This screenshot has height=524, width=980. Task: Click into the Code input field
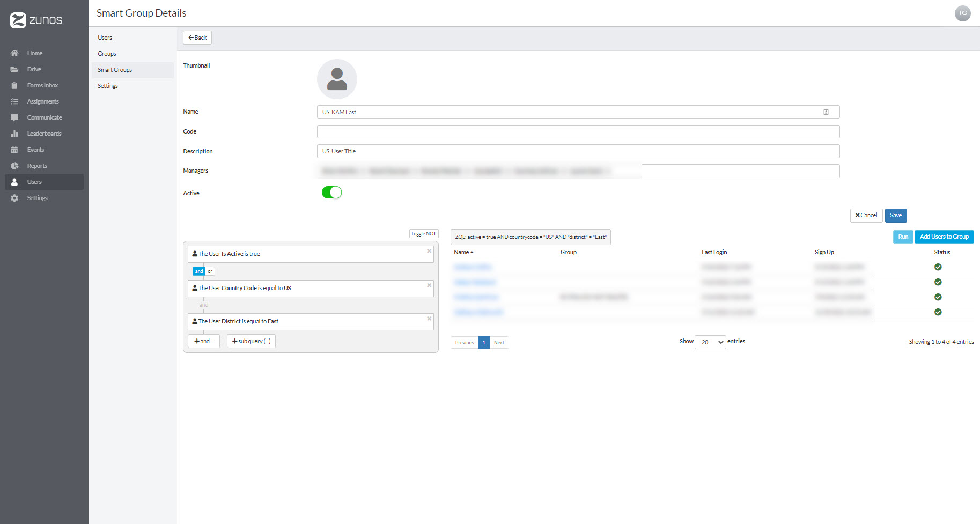point(578,132)
